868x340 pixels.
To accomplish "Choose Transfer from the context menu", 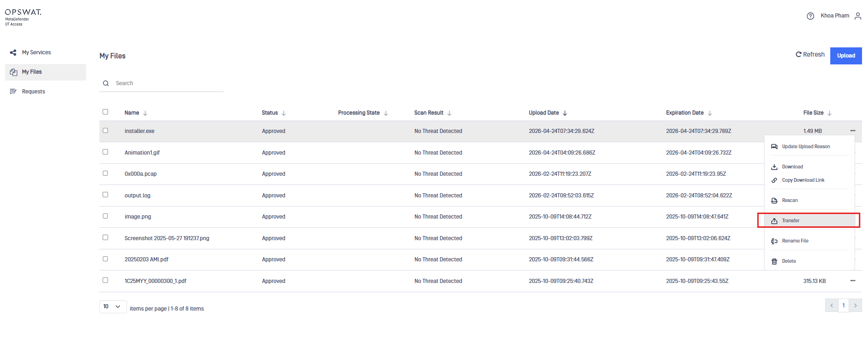I will [x=791, y=221].
